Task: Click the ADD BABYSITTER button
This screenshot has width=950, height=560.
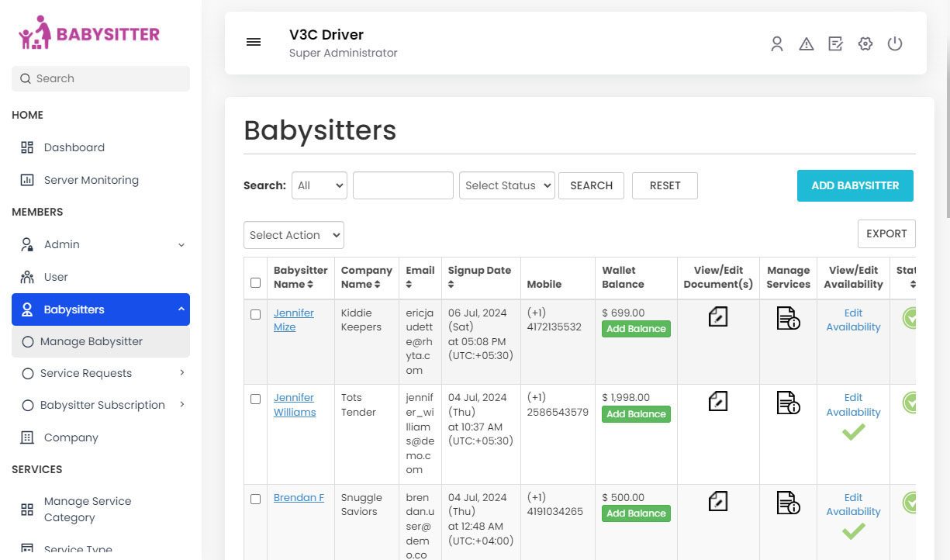Action: (x=855, y=185)
